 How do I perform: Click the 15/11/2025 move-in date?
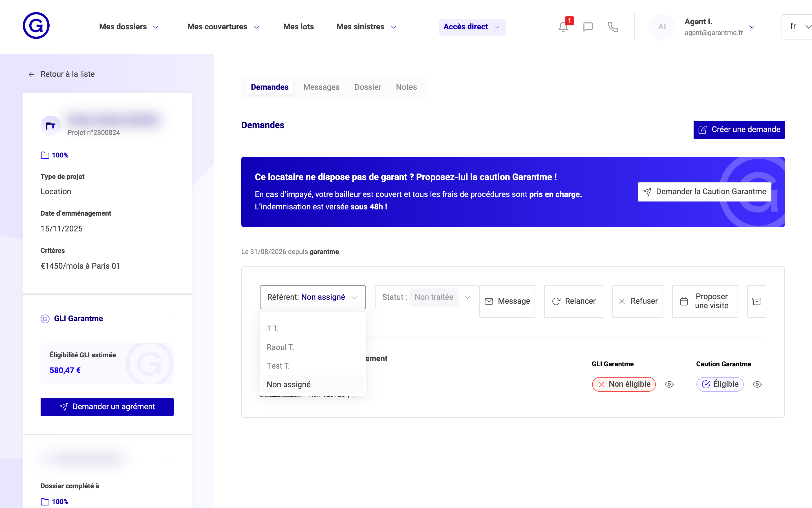coord(61,229)
